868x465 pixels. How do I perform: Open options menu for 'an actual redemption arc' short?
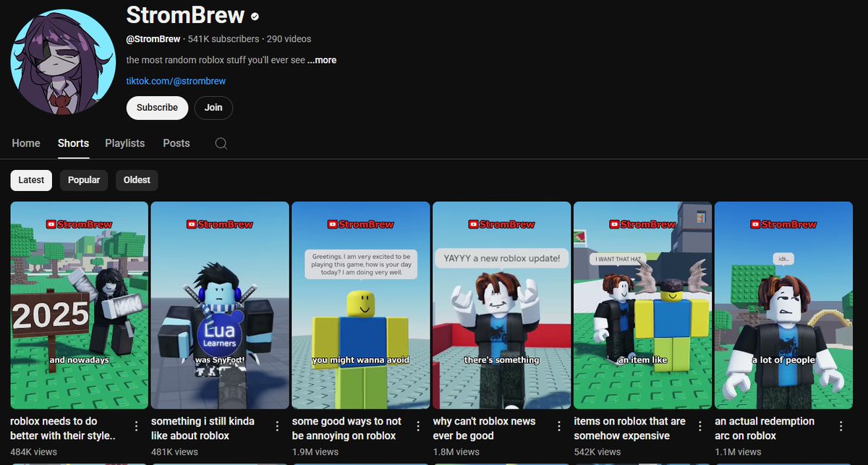[x=842, y=427]
